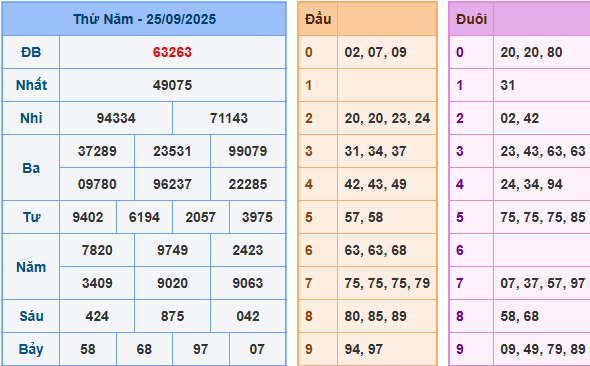The image size is (590, 366).
Task: Select third prize number 09780
Action: (97, 184)
